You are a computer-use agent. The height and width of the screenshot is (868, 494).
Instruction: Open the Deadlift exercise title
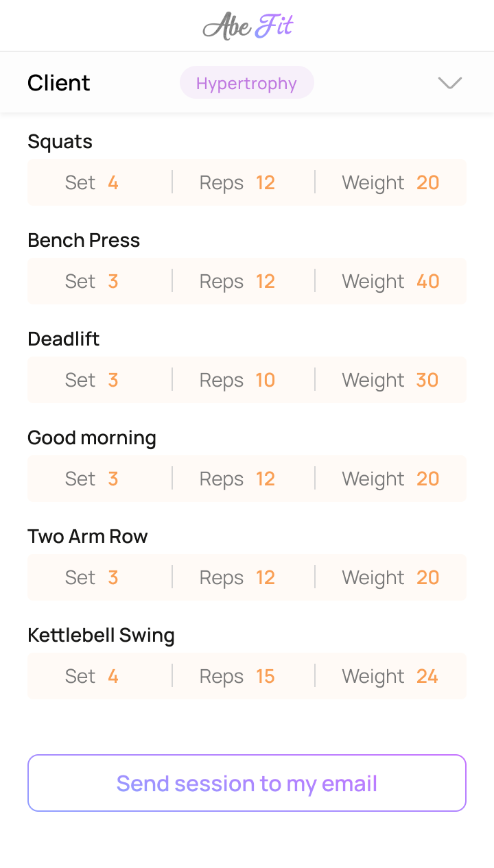[64, 339]
